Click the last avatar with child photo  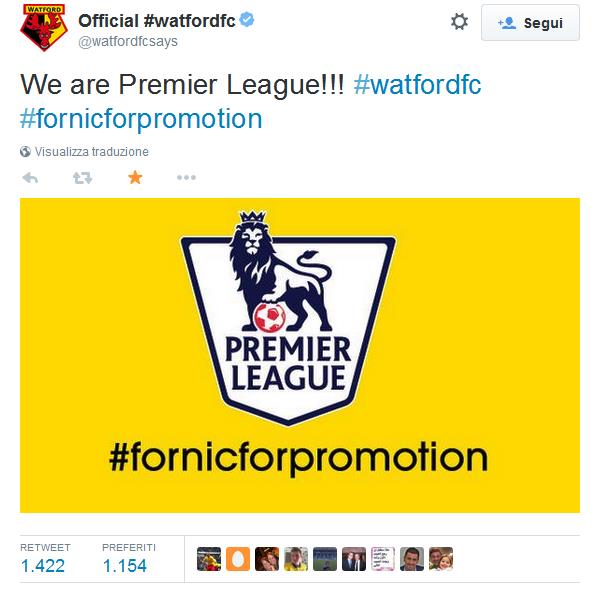(441, 559)
